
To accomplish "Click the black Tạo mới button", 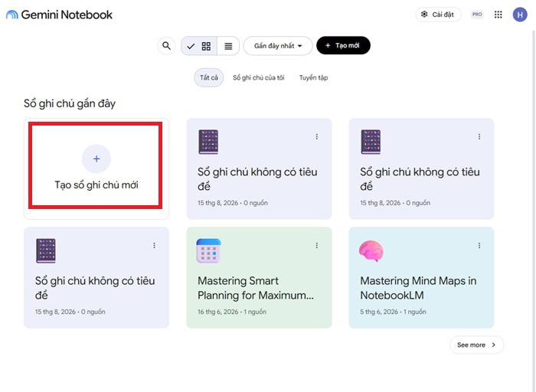I will (x=343, y=45).
